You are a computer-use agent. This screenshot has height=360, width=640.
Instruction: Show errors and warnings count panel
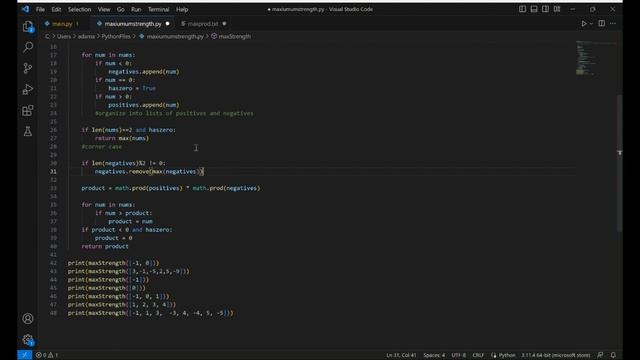47,355
